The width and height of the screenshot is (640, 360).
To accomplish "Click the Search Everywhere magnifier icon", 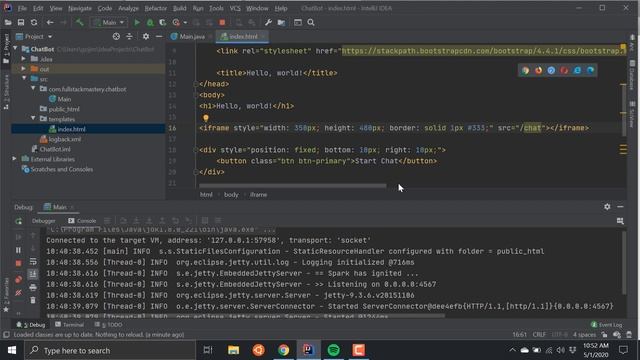I will click(x=311, y=22).
